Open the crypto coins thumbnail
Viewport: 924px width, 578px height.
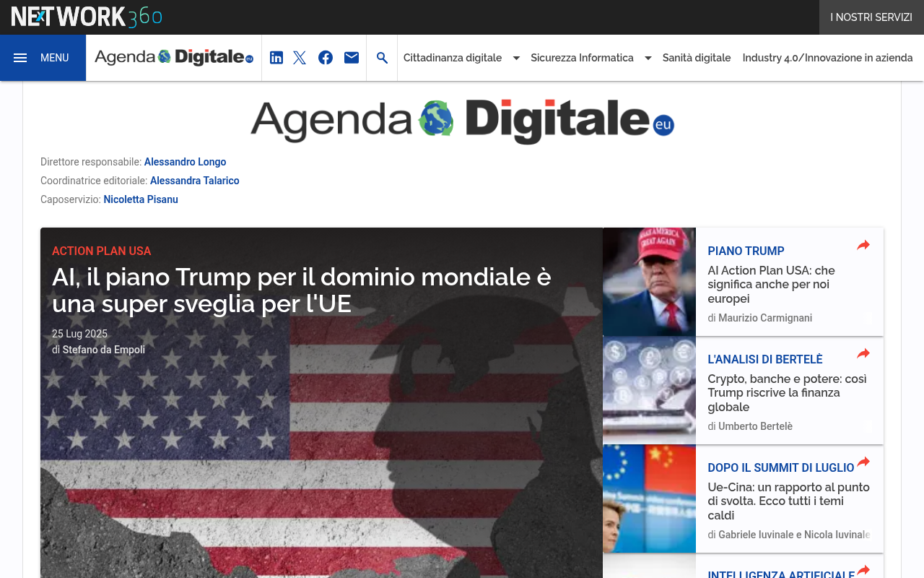pos(649,390)
